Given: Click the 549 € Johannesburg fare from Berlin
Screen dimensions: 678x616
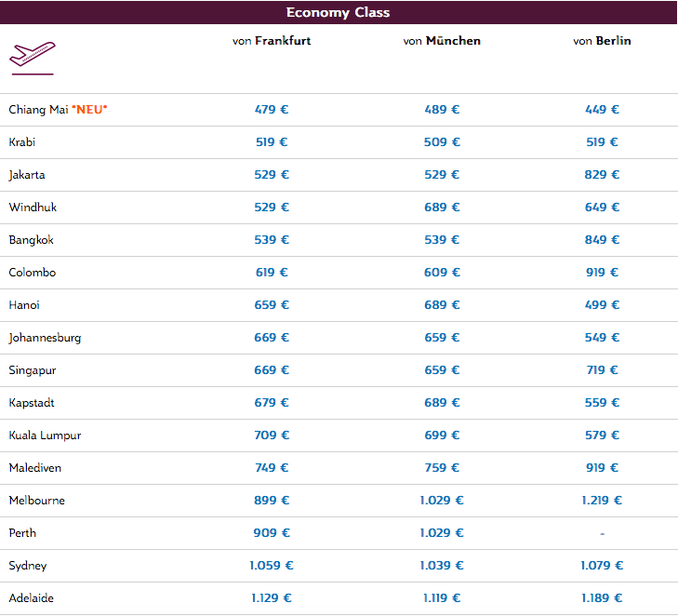Looking at the screenshot, I should [x=602, y=338].
